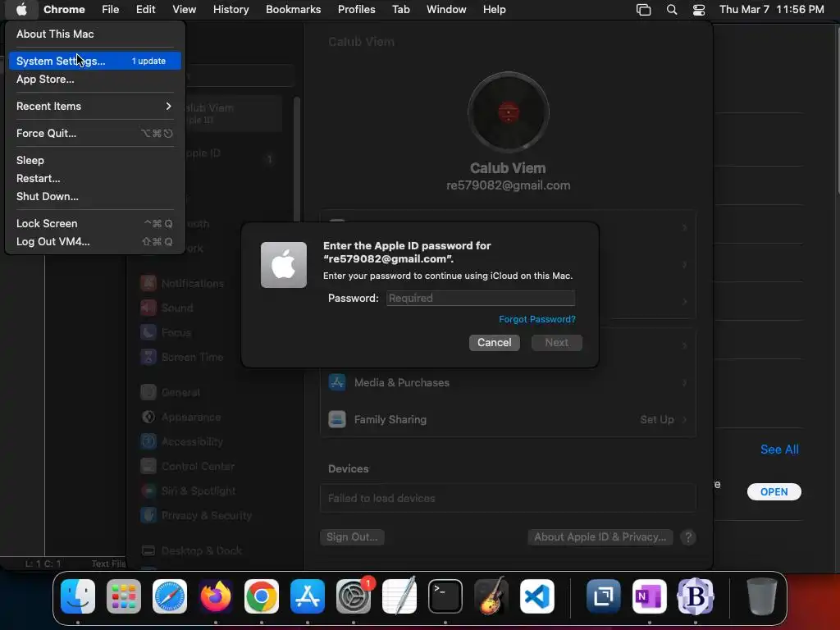Focus the Apple ID Password field
Screen dimensions: 840x630
click(x=481, y=299)
